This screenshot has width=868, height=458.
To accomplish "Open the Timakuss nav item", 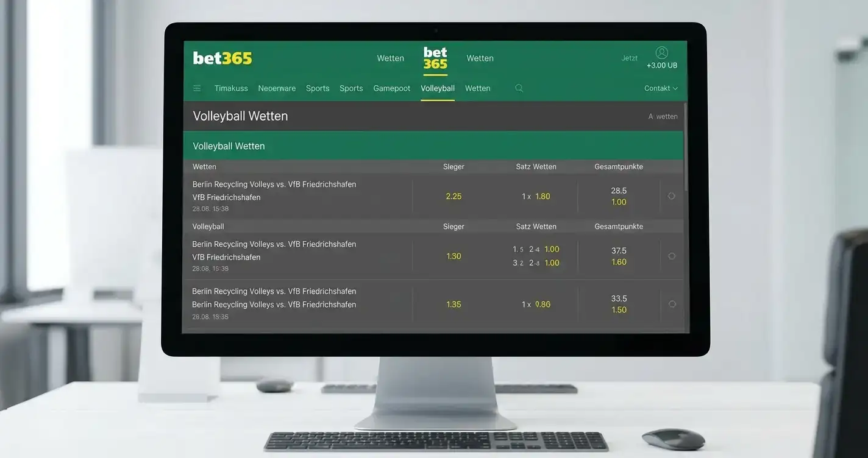I will [231, 88].
